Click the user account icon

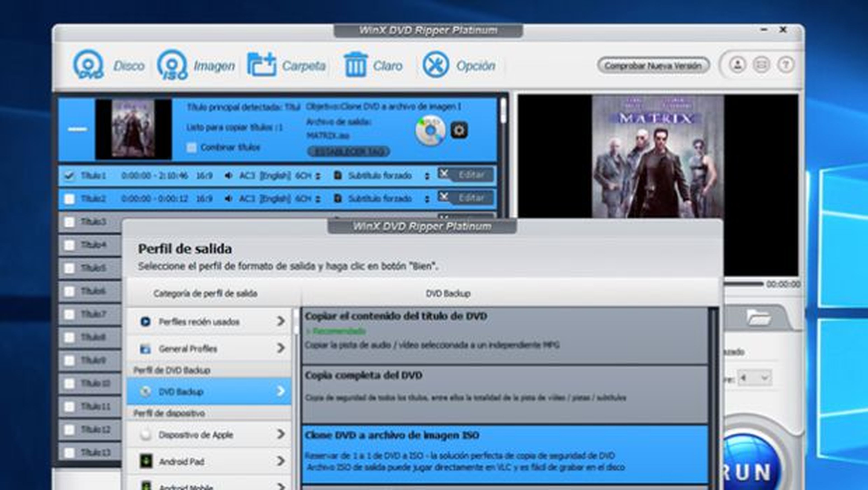(x=738, y=64)
